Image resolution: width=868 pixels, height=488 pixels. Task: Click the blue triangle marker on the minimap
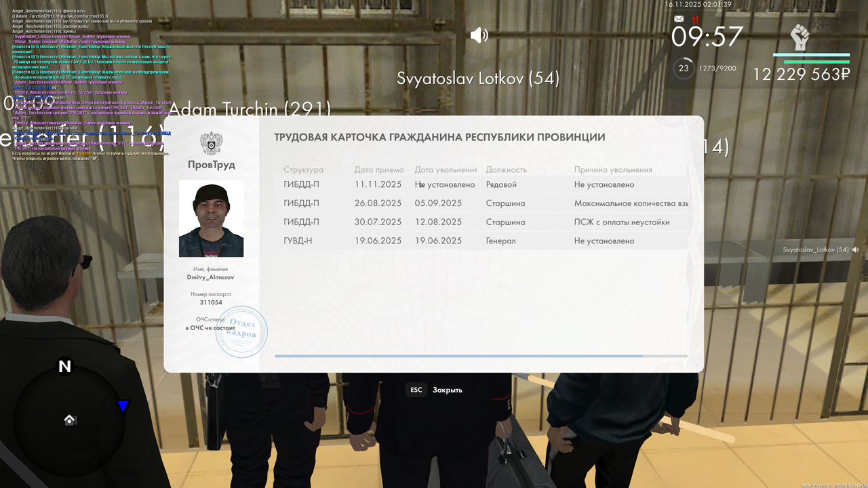(123, 406)
